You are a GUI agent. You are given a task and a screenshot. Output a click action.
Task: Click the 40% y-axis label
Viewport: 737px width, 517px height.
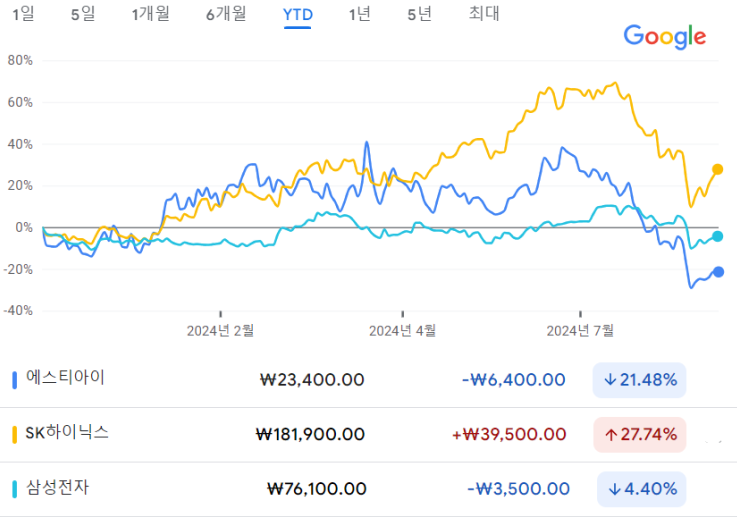coord(20,144)
